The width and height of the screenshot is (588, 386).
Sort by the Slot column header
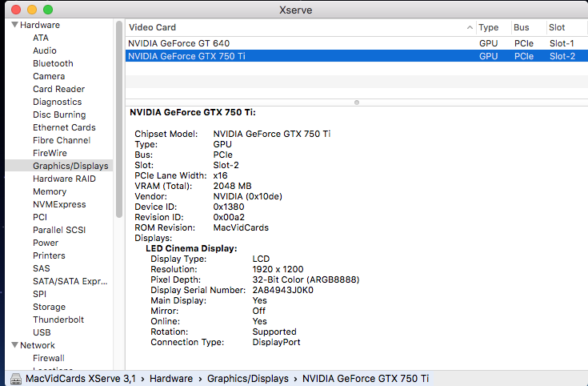point(557,27)
